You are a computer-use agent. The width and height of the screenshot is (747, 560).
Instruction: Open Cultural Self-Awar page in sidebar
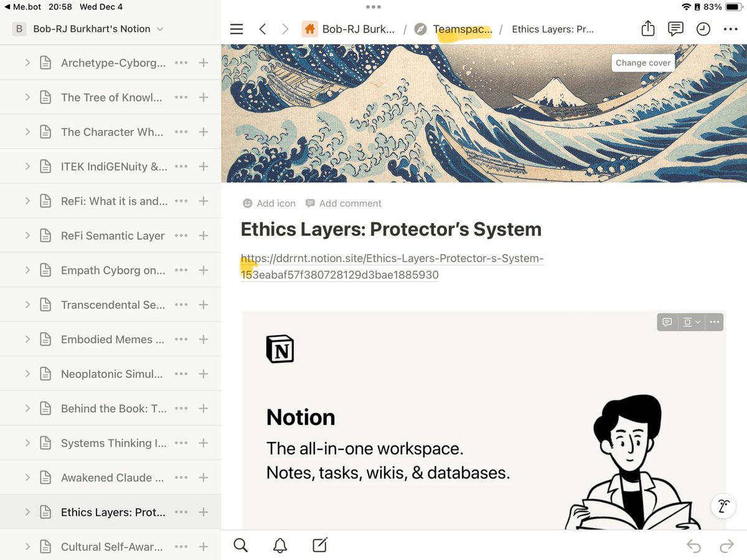pyautogui.click(x=112, y=547)
